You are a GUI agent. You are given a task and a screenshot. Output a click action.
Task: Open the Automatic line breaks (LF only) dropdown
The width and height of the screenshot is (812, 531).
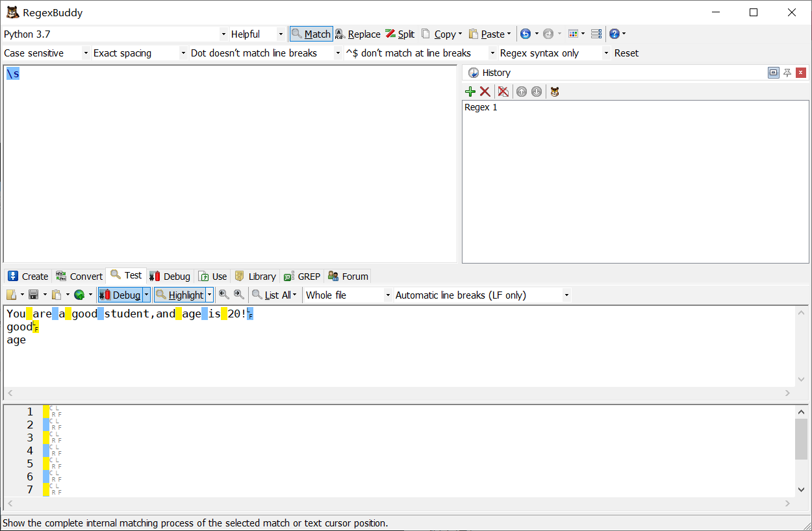(566, 295)
